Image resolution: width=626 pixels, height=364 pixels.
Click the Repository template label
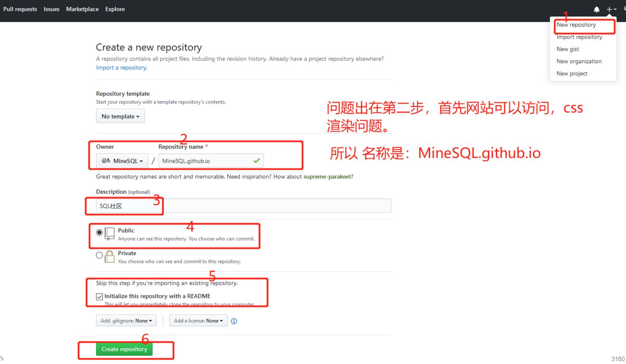tap(123, 94)
